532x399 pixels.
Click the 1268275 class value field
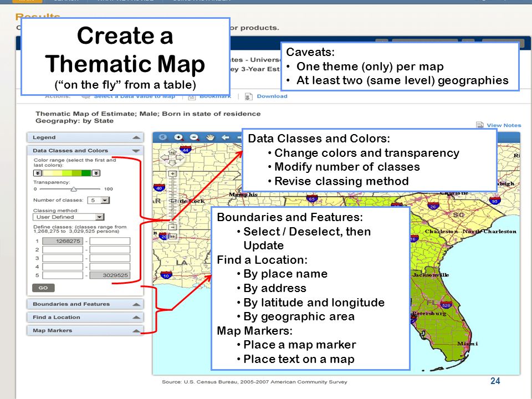[63, 241]
